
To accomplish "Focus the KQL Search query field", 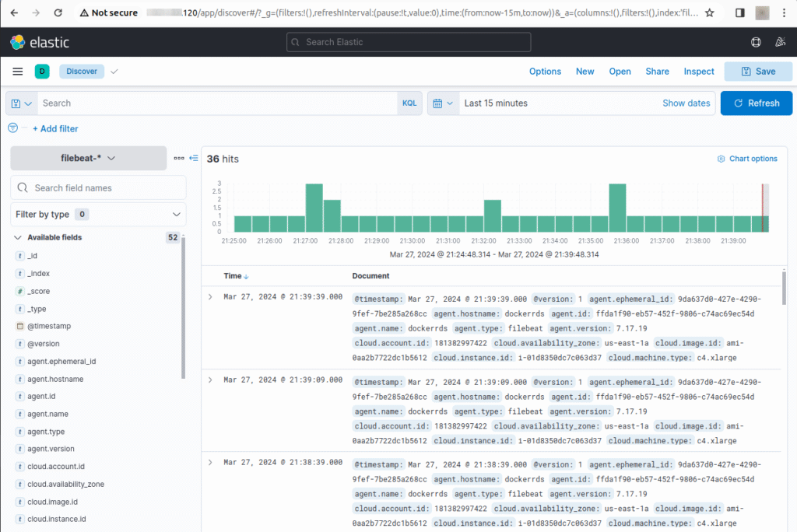I will click(x=218, y=103).
